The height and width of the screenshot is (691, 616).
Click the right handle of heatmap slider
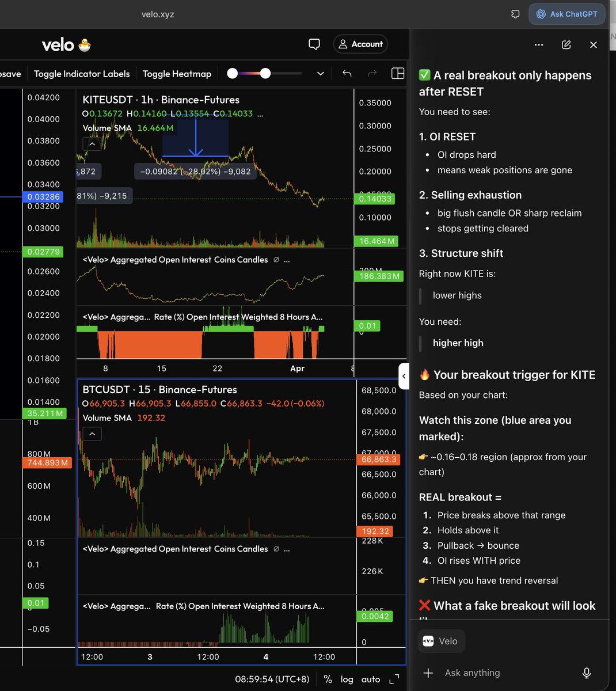click(x=265, y=73)
